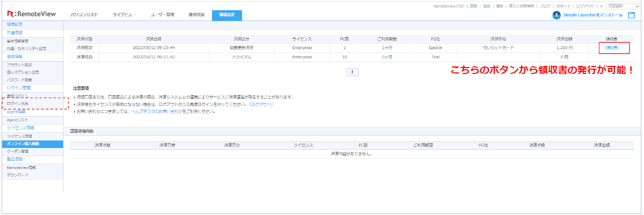Click 個別情報 sidebar section header

click(15, 56)
